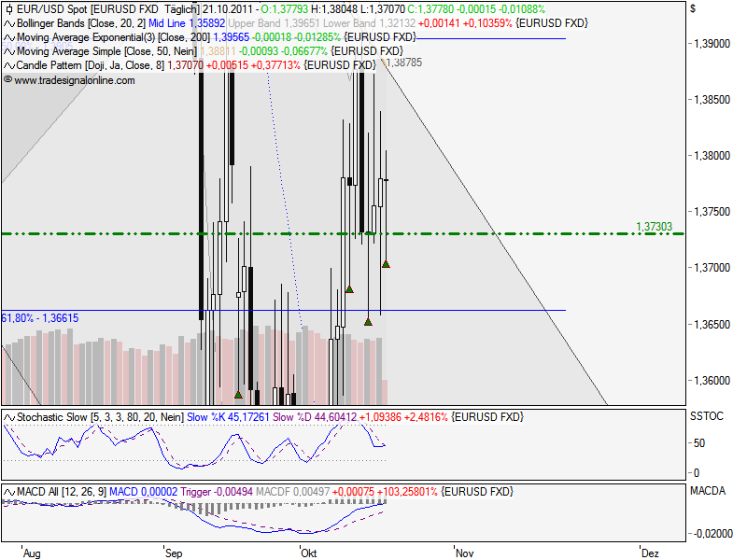
Task: Click the MACDA axis label
Action: pos(705,490)
